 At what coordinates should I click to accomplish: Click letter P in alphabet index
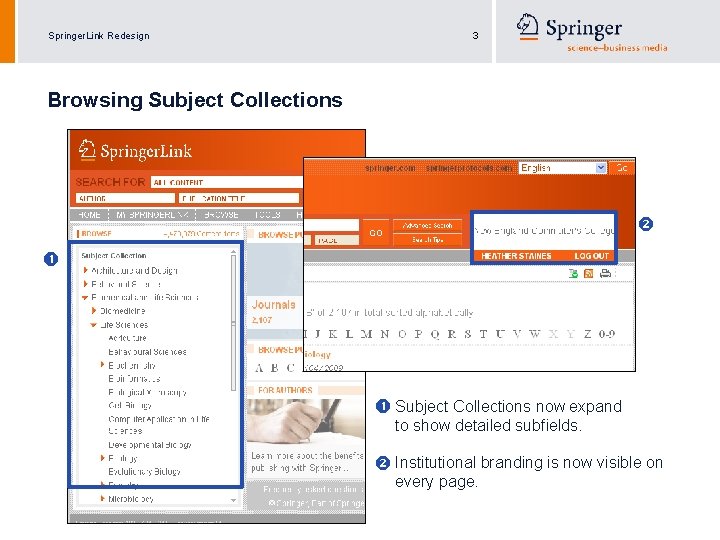418,334
